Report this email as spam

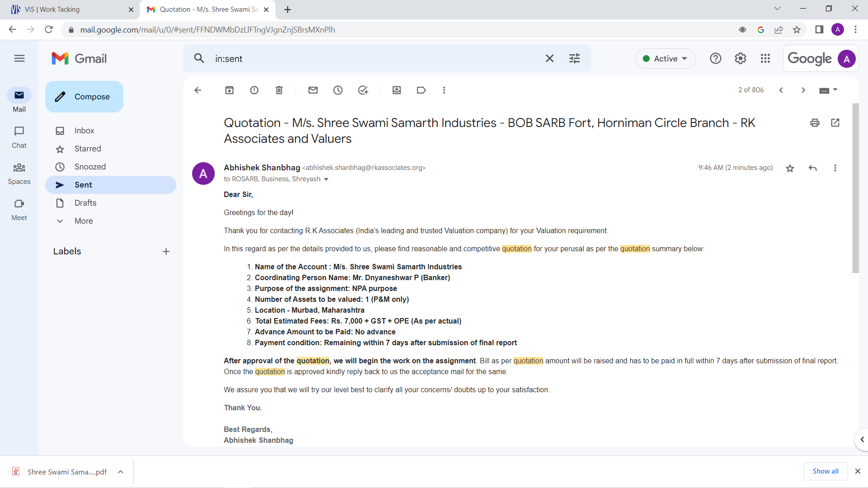(255, 90)
